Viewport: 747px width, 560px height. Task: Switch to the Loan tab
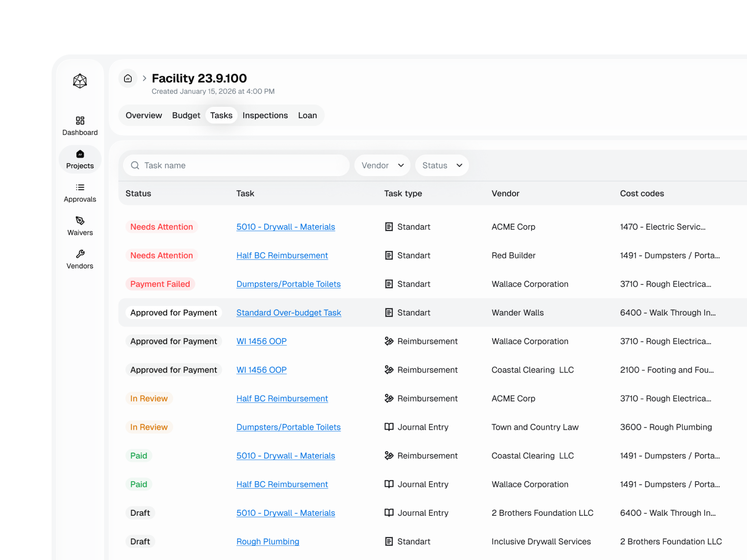click(307, 115)
